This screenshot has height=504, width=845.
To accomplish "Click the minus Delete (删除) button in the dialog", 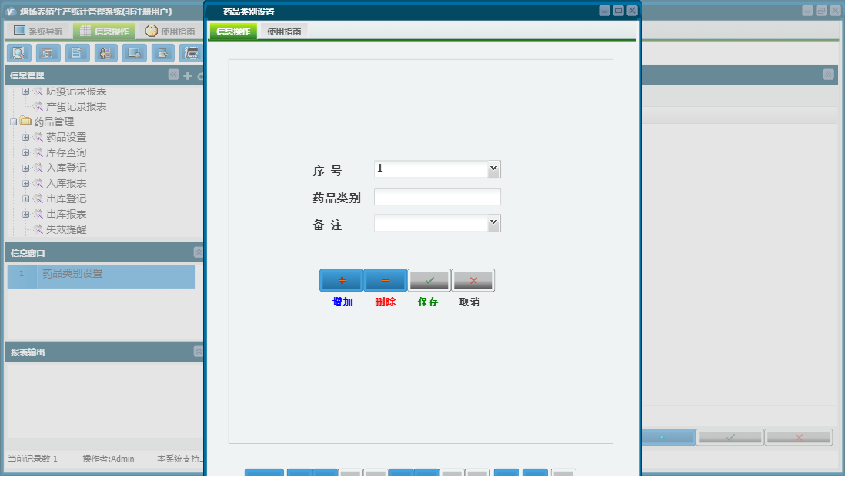I will (386, 280).
